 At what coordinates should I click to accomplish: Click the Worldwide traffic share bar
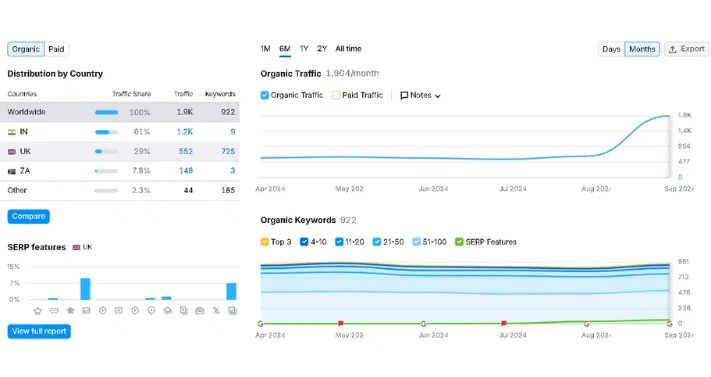107,113
